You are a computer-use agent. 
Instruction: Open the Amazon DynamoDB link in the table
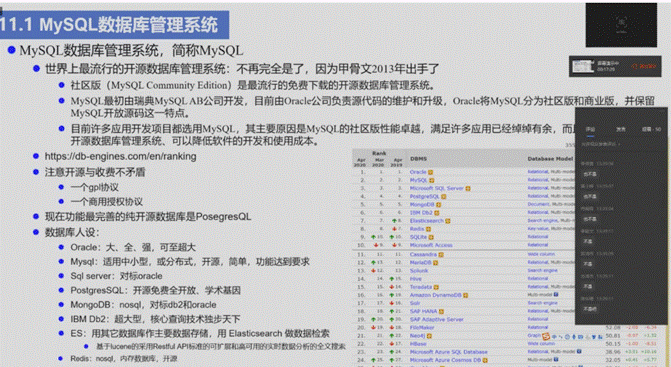pos(436,295)
